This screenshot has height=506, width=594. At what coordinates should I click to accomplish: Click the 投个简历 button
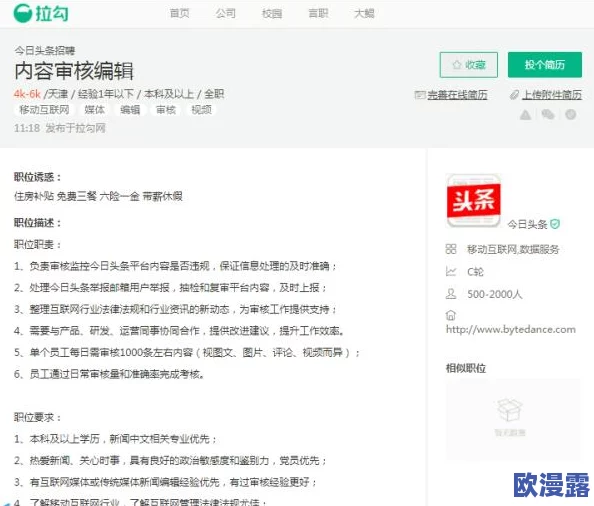[545, 65]
